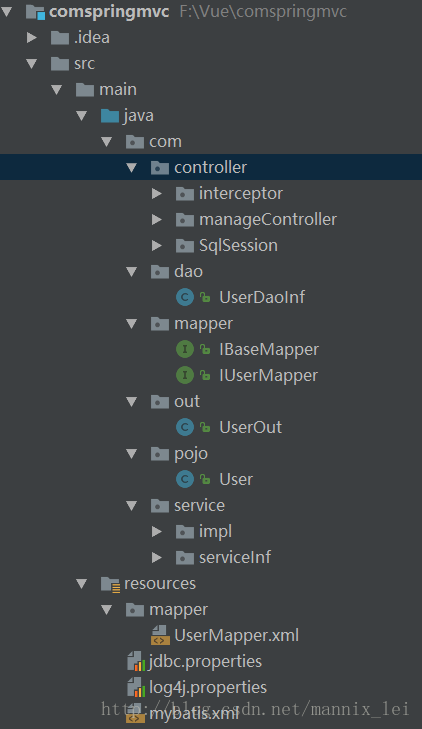Select the java source folder

tap(138, 115)
